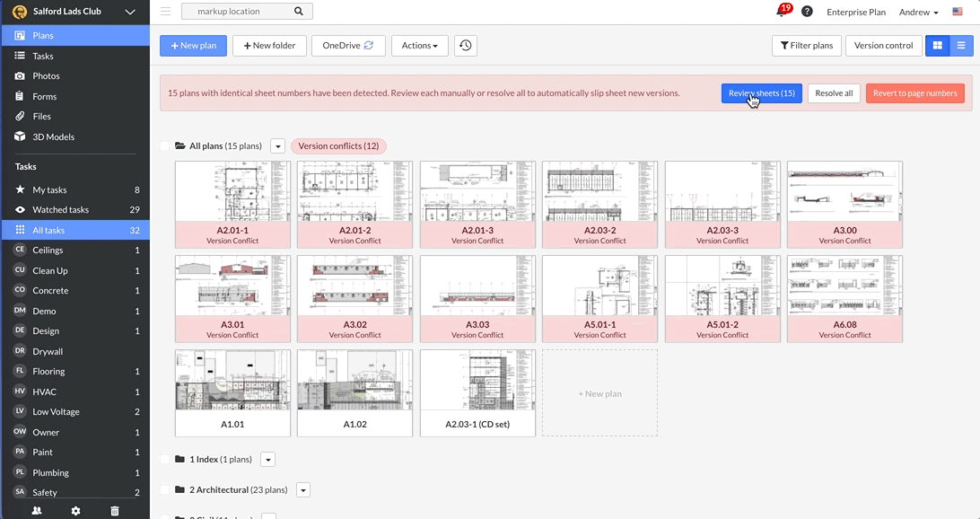Image resolution: width=980 pixels, height=519 pixels.
Task: Tick the 2 Architectural folder checkbox
Action: [165, 490]
